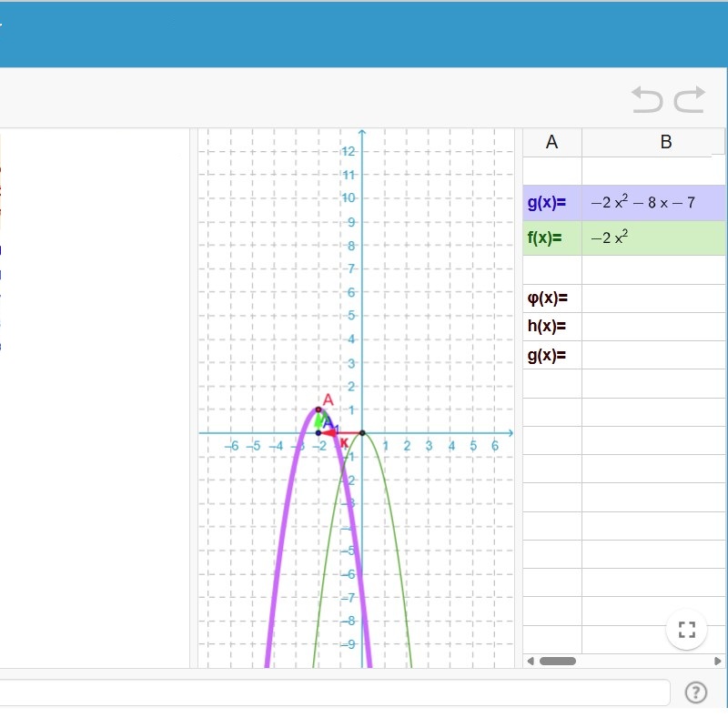Click the x-axis label 6
The height and width of the screenshot is (728, 728).
(495, 446)
